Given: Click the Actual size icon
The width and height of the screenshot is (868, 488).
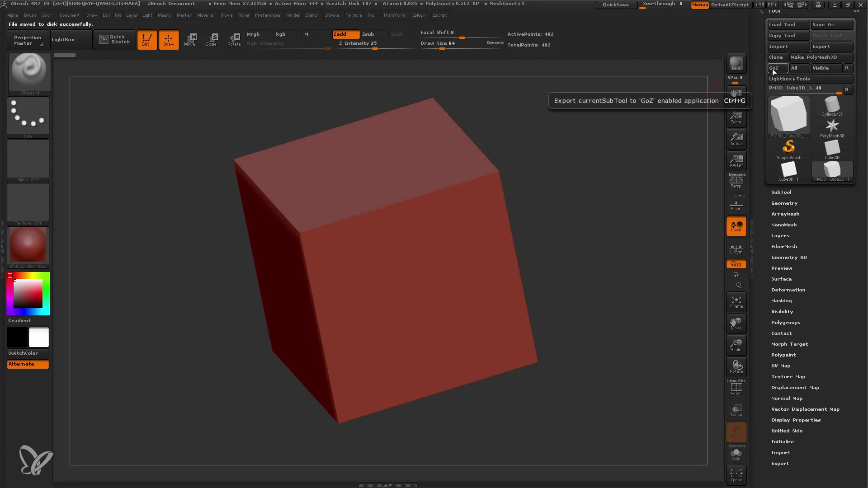Looking at the screenshot, I should tap(736, 140).
